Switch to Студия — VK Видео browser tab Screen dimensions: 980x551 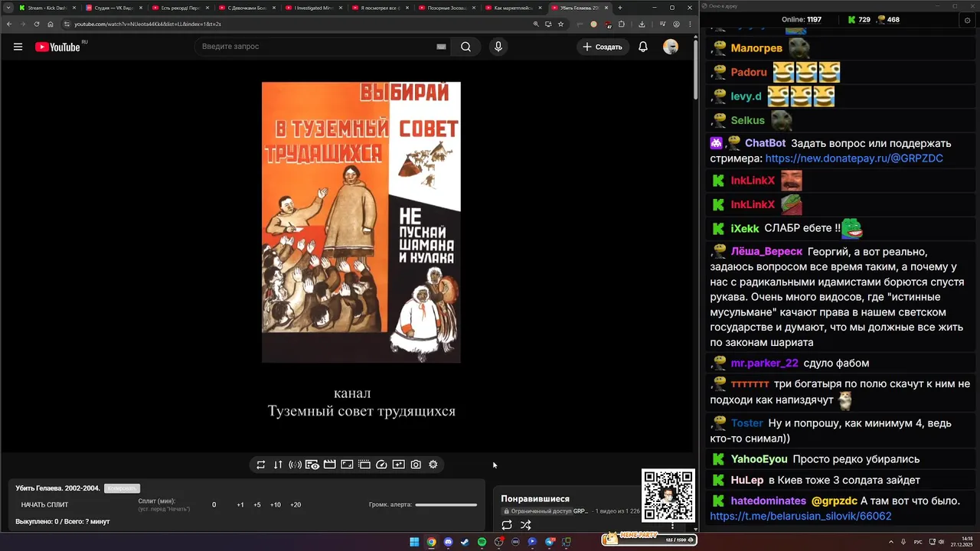(113, 8)
